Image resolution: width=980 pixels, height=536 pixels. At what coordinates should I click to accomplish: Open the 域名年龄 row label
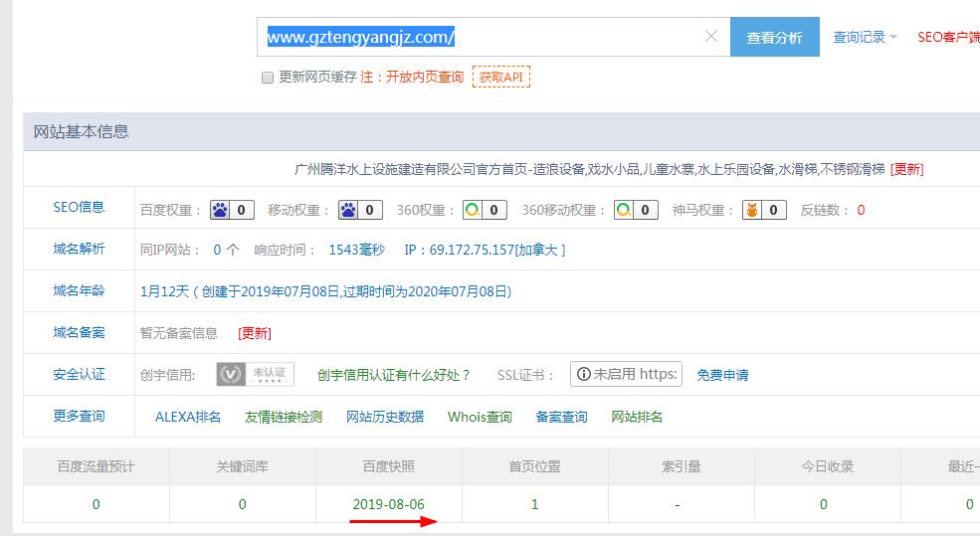(79, 290)
